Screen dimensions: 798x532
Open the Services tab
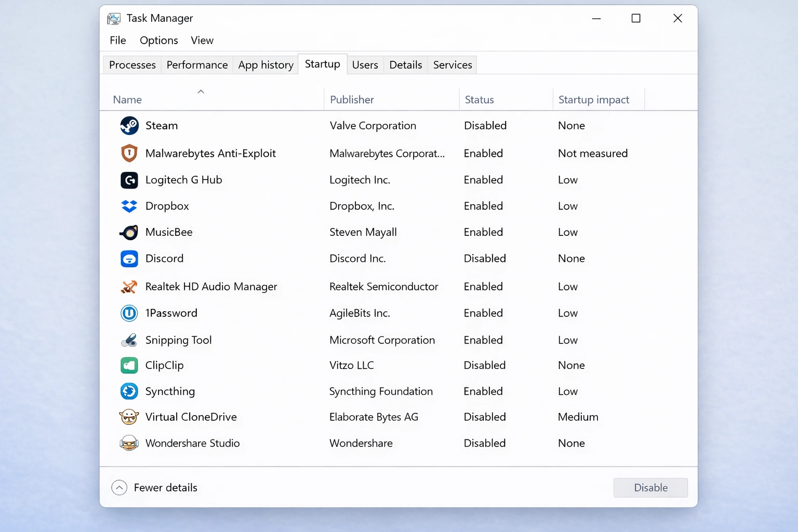[452, 64]
